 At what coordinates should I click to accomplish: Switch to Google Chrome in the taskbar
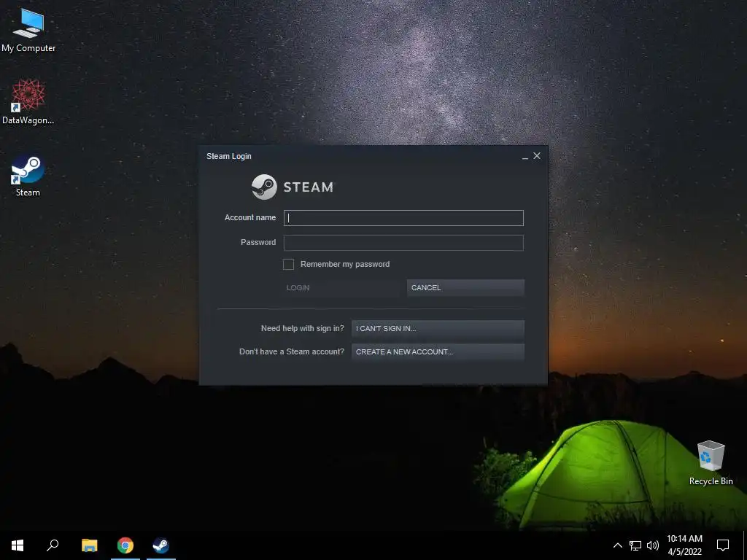pyautogui.click(x=125, y=545)
